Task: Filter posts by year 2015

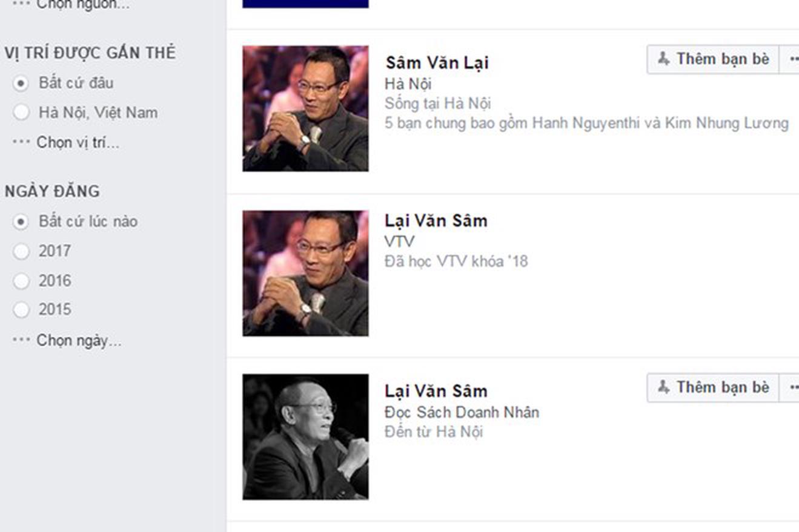Action: (21, 310)
